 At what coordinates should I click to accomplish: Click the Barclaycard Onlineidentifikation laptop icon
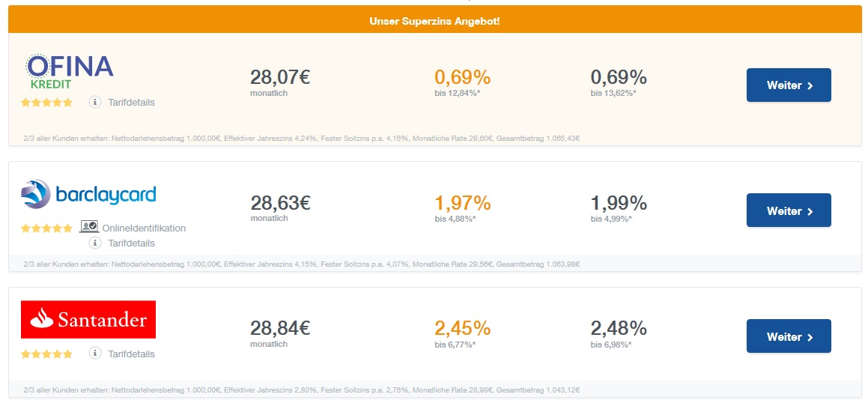pyautogui.click(x=88, y=227)
